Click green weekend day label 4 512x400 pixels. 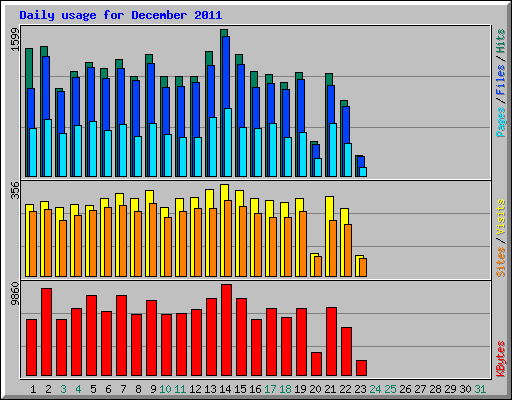pos(78,389)
